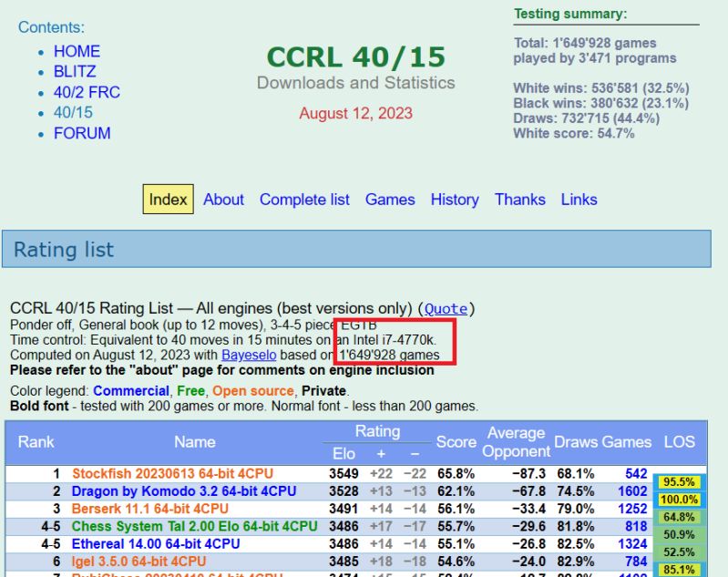Open the HOME link in Contents
Image resolution: width=728 pixels, height=577 pixels.
click(x=77, y=51)
